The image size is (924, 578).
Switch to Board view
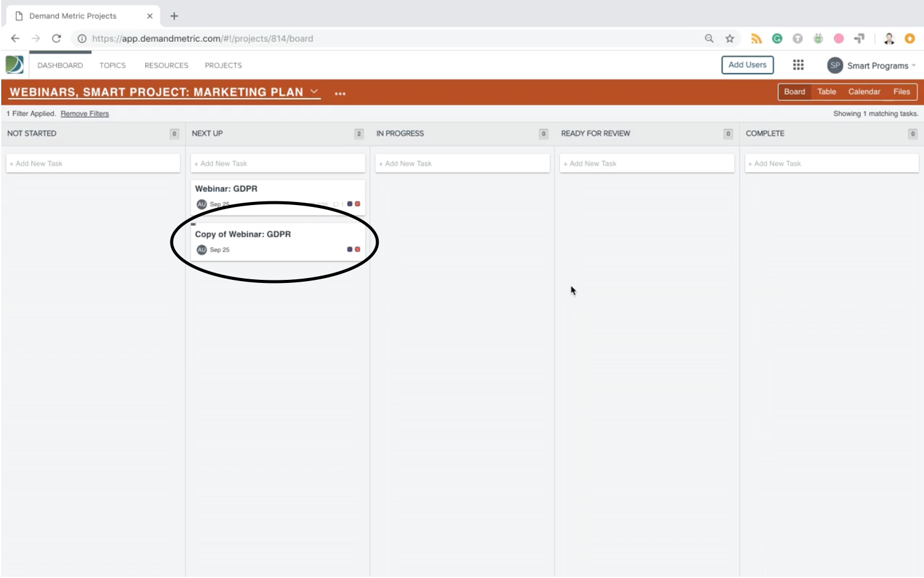pos(794,92)
